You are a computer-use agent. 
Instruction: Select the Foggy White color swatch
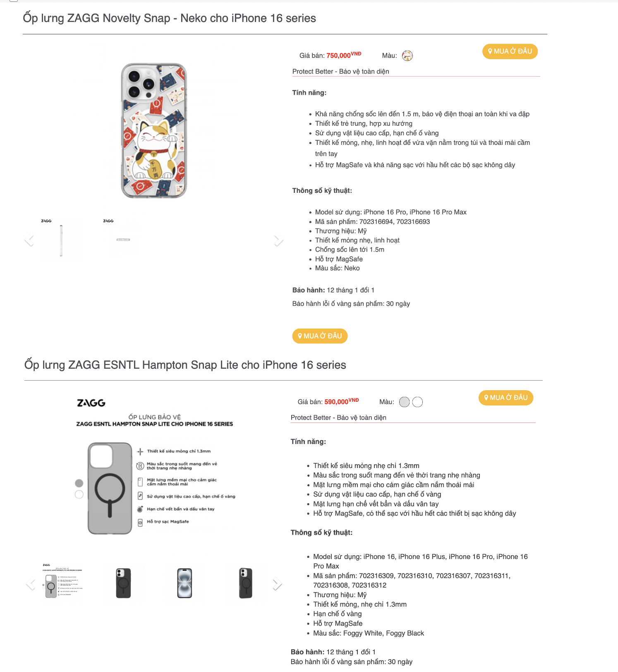tap(417, 402)
